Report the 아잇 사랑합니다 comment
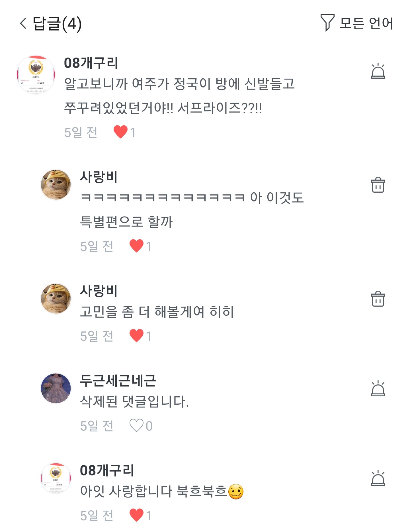The image size is (410, 532). coord(378,478)
